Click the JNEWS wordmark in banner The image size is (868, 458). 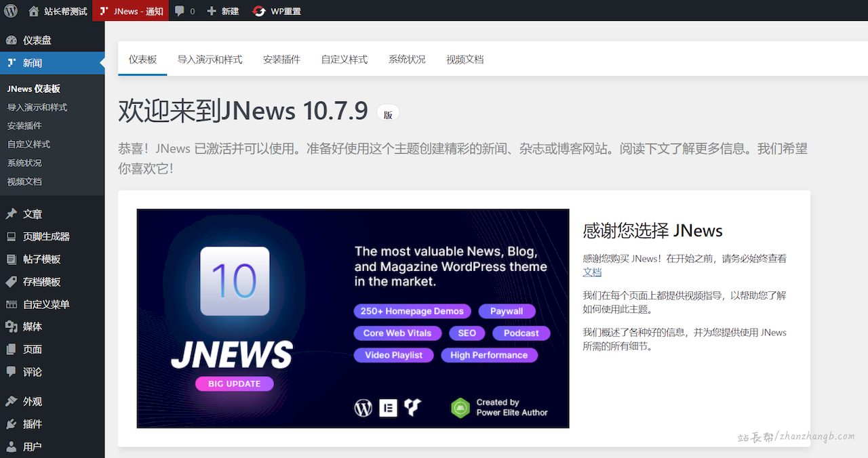pyautogui.click(x=232, y=355)
